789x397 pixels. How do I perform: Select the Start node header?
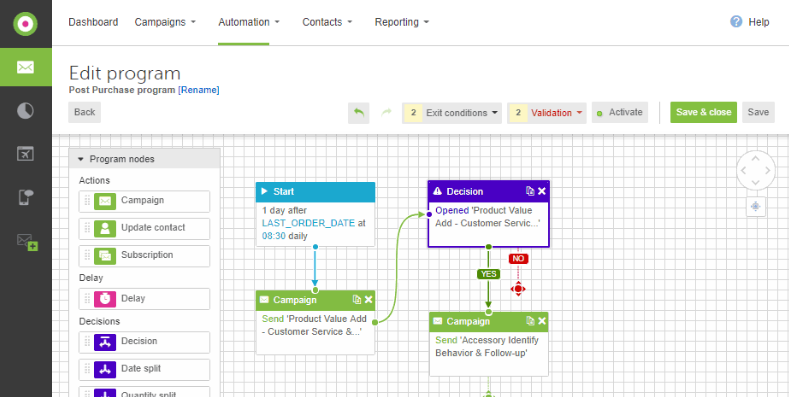pos(315,192)
